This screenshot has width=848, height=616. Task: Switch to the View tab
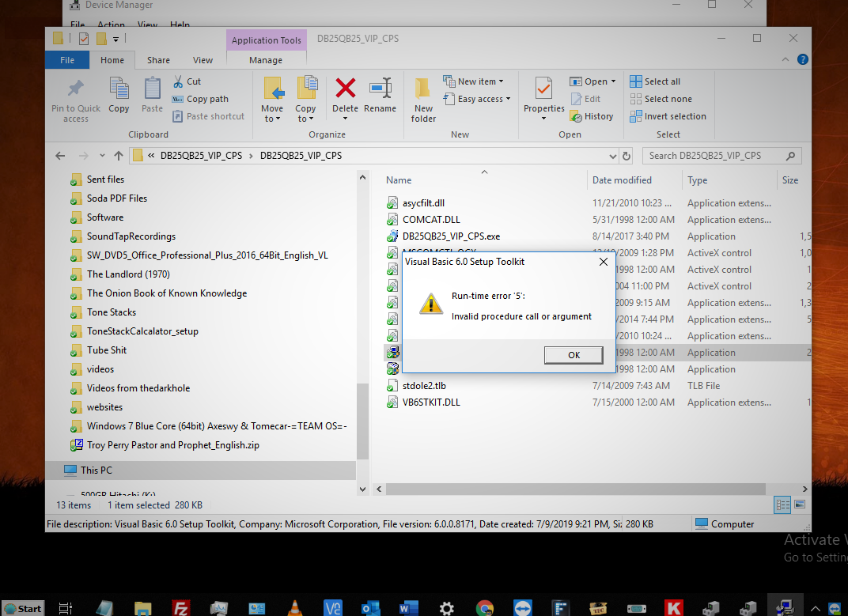[203, 60]
